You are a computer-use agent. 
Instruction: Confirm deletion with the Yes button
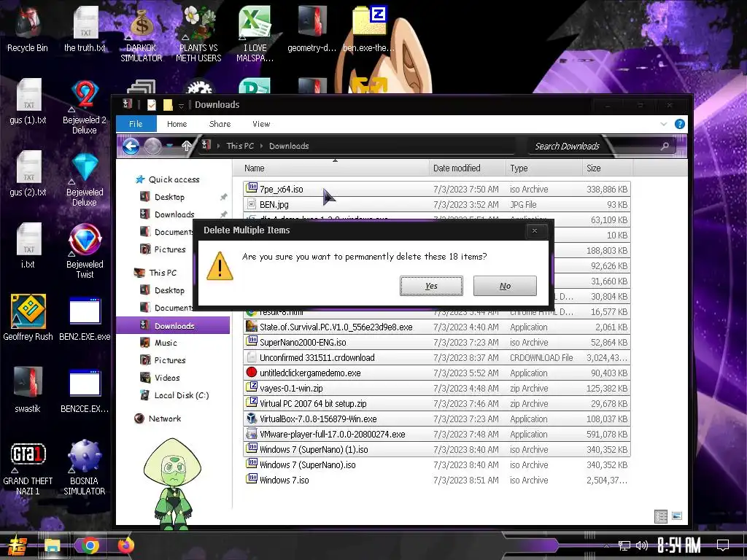point(431,286)
